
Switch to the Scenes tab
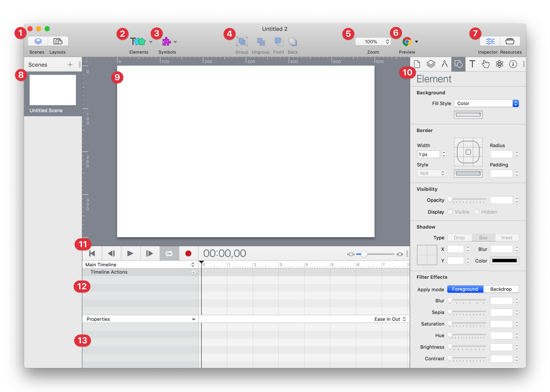(37, 41)
